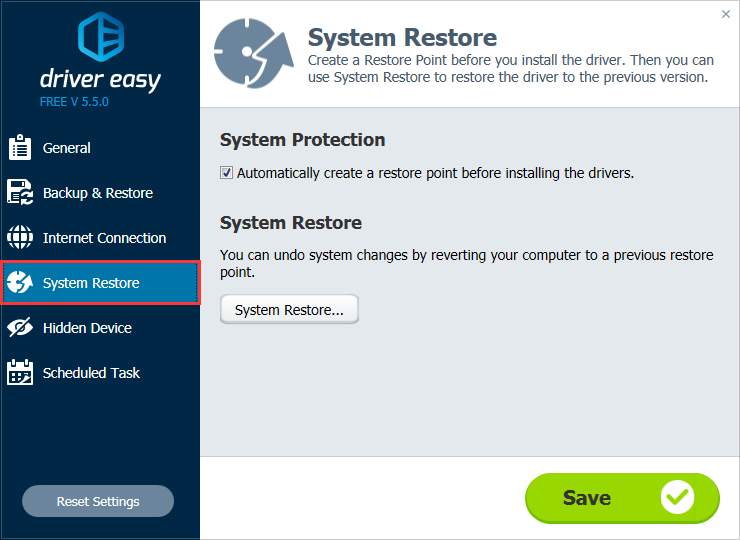Switch to the Backup & Restore tab

[x=100, y=193]
